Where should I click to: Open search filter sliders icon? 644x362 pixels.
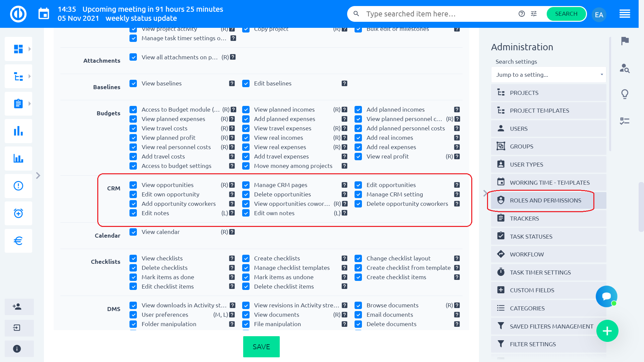(534, 14)
